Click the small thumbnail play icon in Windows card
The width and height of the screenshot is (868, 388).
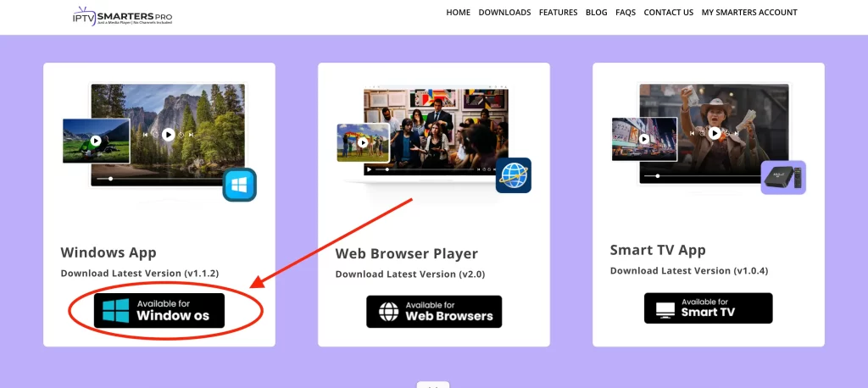point(96,141)
